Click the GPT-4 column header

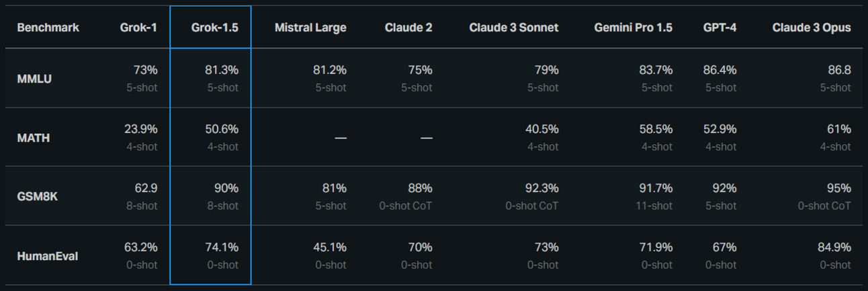pyautogui.click(x=720, y=28)
